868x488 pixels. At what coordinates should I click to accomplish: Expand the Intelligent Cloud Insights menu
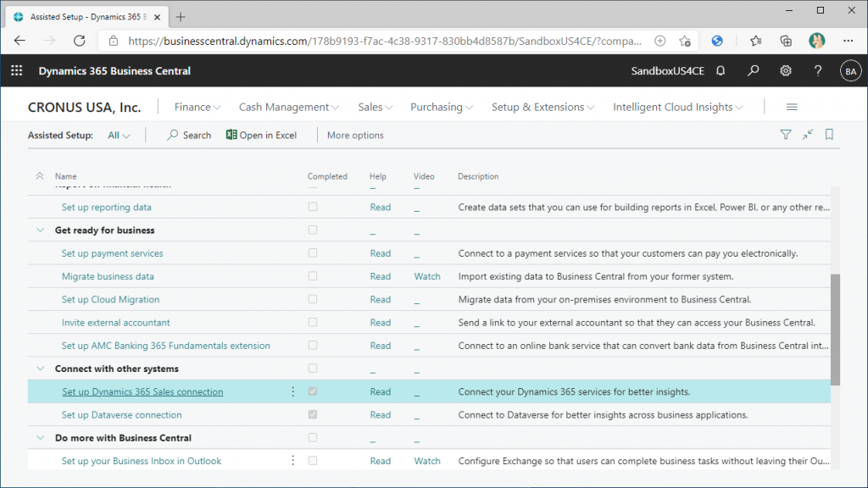pos(678,108)
